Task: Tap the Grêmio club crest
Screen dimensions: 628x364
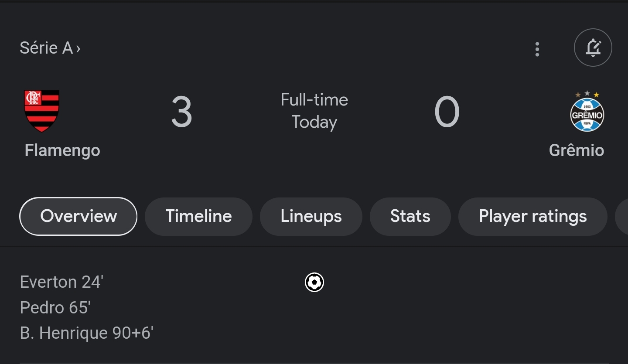Action: coord(587,111)
